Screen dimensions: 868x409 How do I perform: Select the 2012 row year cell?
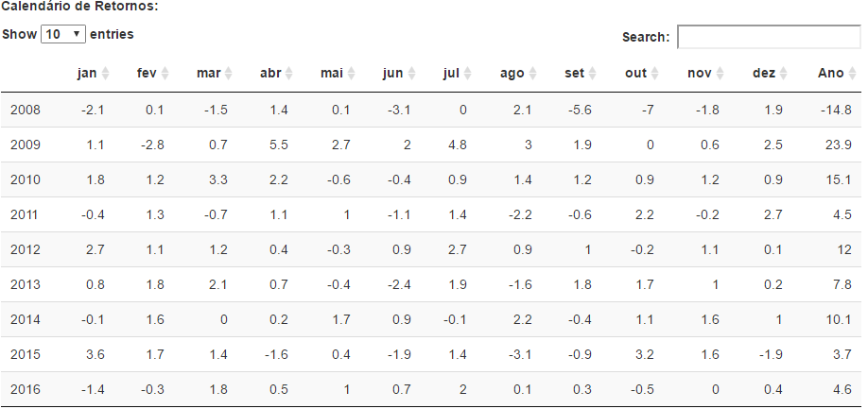click(x=26, y=249)
